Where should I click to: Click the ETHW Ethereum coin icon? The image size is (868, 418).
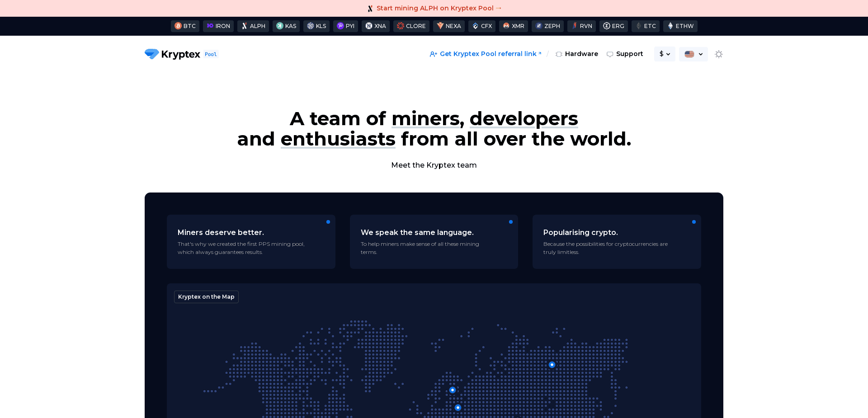[x=670, y=26]
